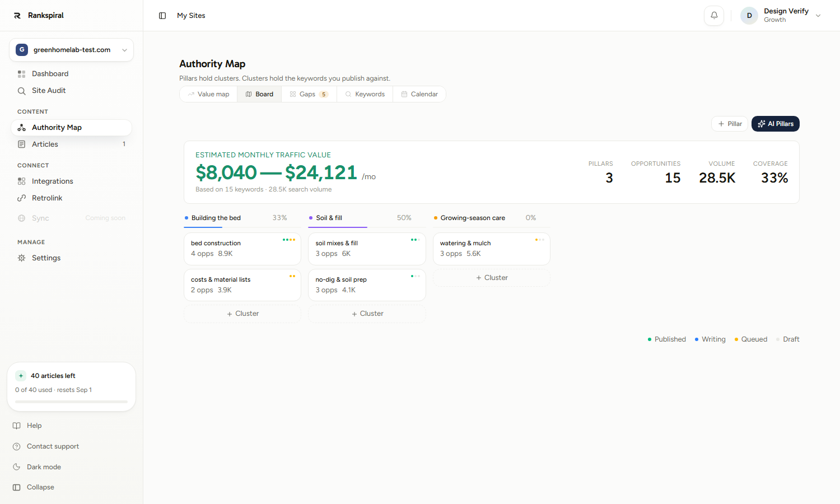Image resolution: width=840 pixels, height=504 pixels.
Task: Open the no-dig & soil prep cluster
Action: point(367,285)
